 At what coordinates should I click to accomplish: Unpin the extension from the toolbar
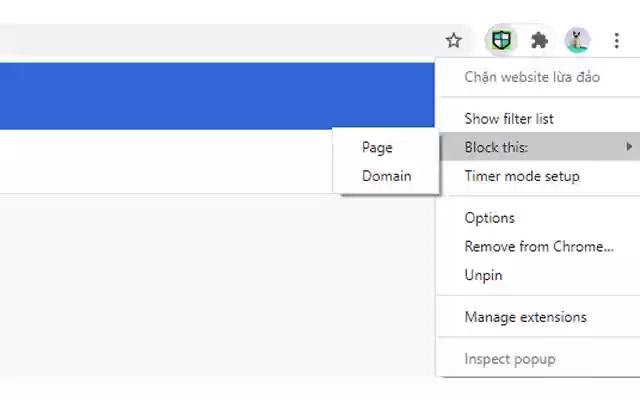pyautogui.click(x=484, y=275)
